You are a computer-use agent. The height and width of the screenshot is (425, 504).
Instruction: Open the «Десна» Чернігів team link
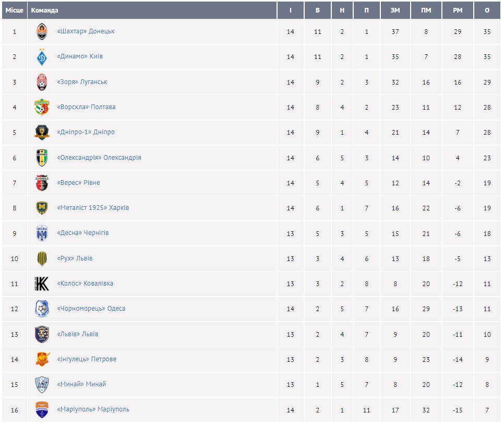point(83,233)
